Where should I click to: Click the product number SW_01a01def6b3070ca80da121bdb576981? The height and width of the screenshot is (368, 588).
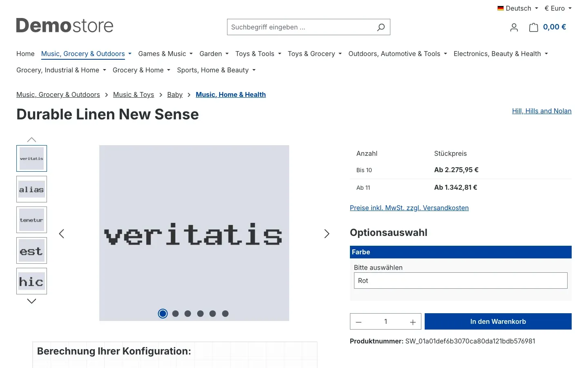tap(470, 341)
